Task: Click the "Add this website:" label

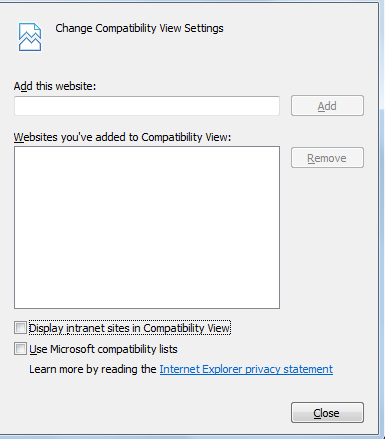Action: [x=55, y=86]
